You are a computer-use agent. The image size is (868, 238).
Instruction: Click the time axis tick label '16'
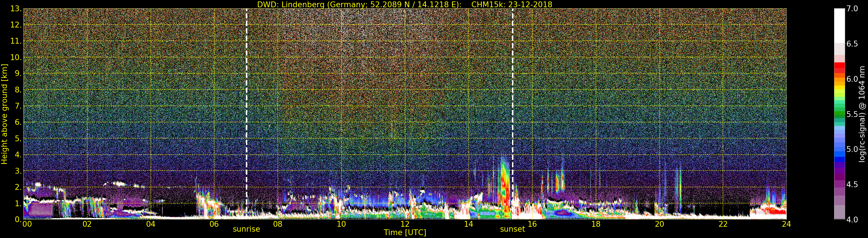click(x=532, y=224)
